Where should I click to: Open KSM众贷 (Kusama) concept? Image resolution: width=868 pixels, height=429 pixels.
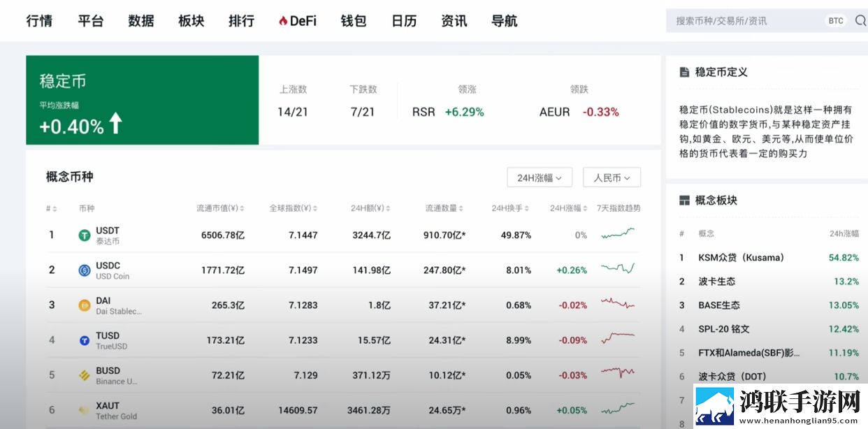(742, 258)
